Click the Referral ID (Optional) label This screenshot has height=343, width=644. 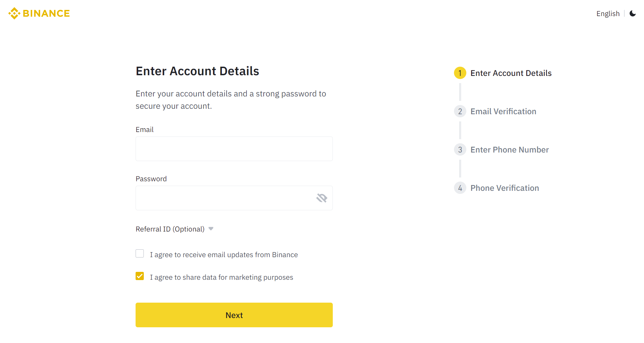170,229
